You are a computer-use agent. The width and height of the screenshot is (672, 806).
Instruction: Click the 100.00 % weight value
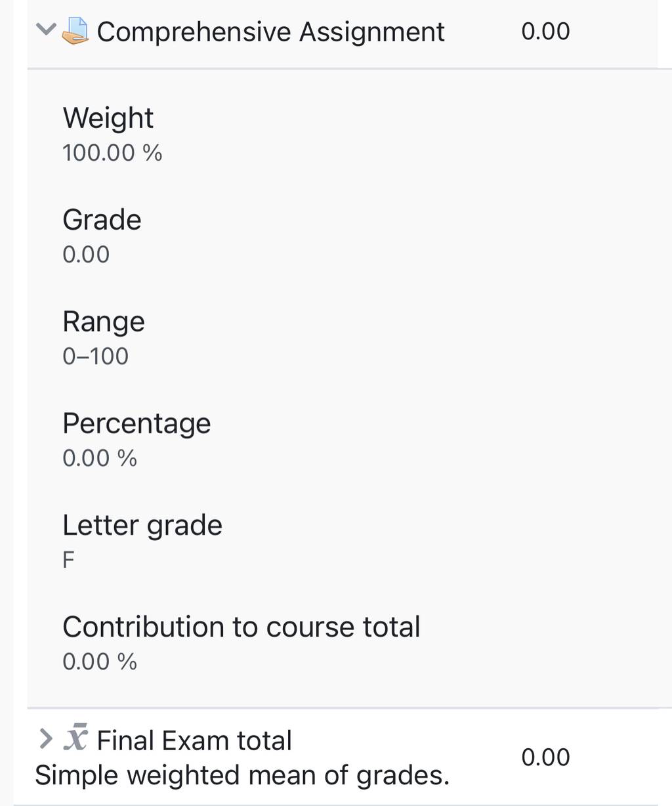click(x=112, y=152)
